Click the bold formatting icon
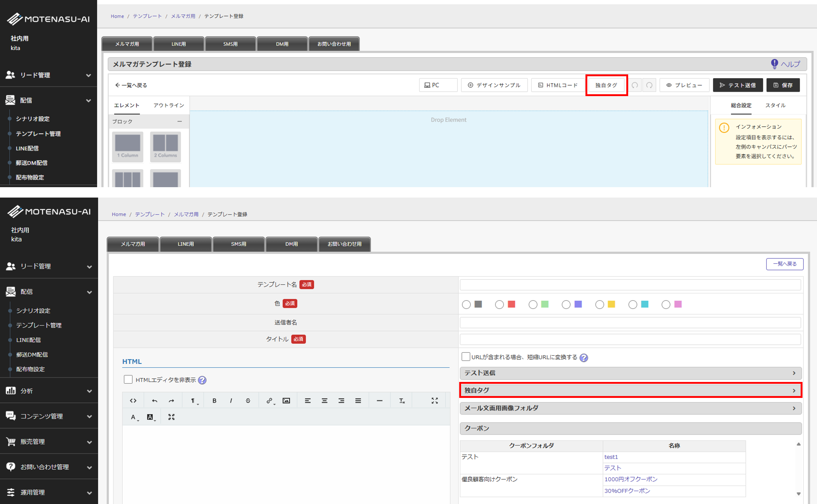 (x=214, y=401)
